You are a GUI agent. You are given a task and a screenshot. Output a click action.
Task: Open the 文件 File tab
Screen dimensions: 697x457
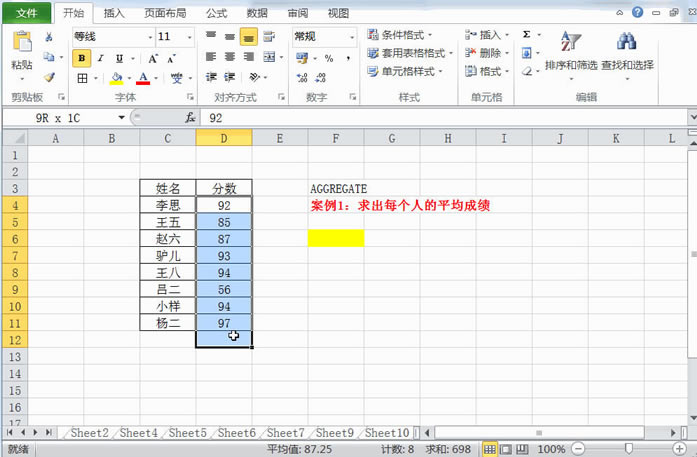tap(26, 13)
